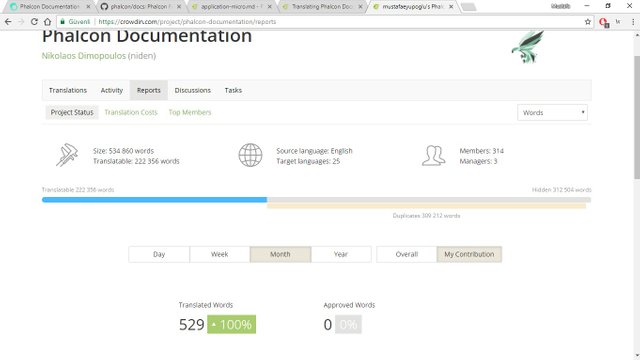Viewport: 640px width, 360px height.
Task: Click the 529 translated count
Action: [191, 324]
